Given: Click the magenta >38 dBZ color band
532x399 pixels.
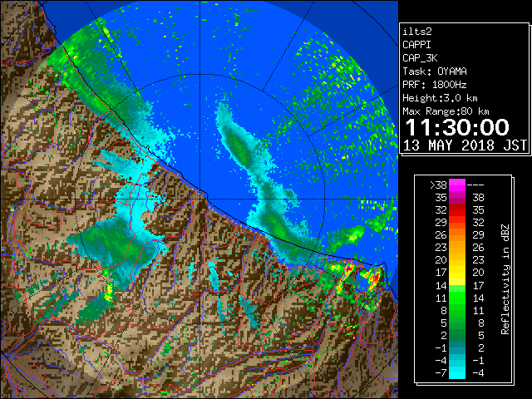Looking at the screenshot, I should click(457, 185).
